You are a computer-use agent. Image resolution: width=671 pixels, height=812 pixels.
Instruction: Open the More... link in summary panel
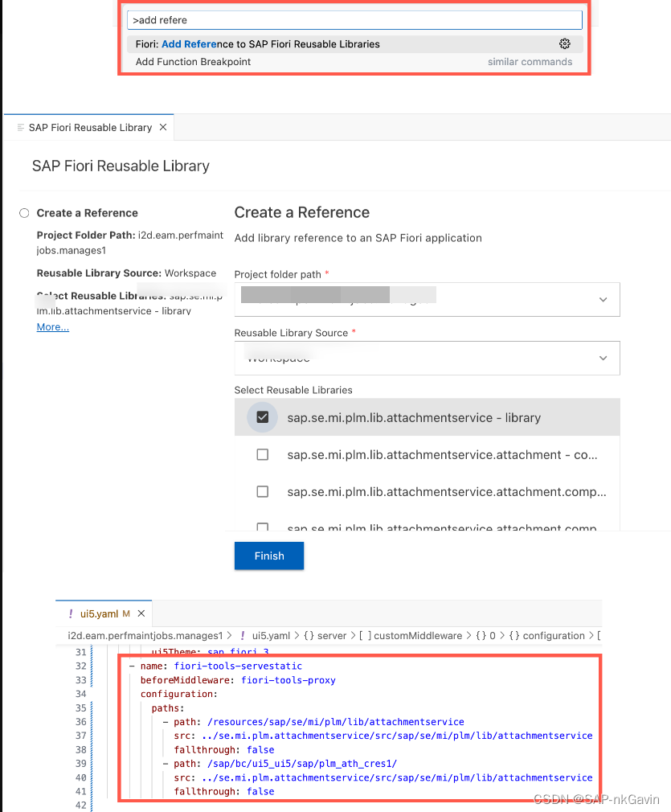[52, 326]
